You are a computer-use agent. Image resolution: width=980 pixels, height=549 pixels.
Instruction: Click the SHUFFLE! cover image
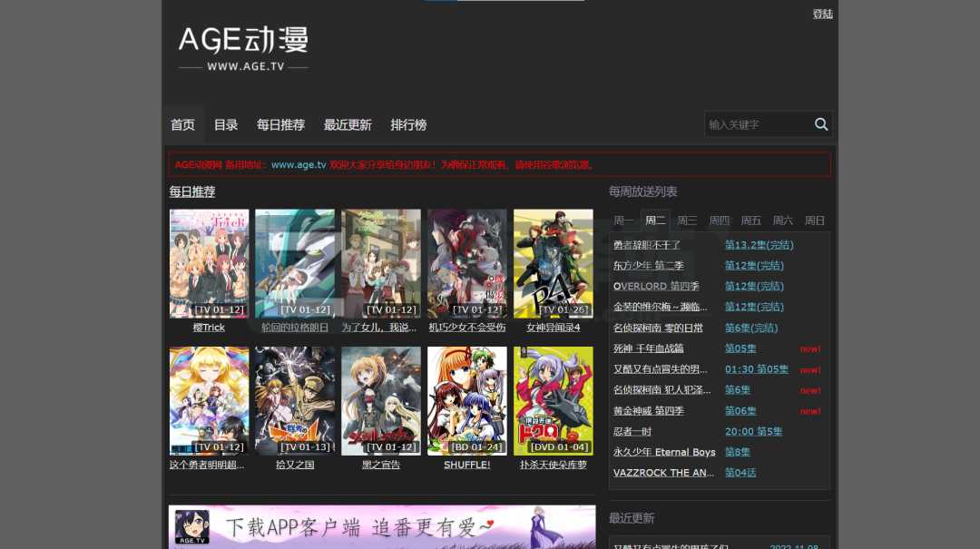click(466, 400)
